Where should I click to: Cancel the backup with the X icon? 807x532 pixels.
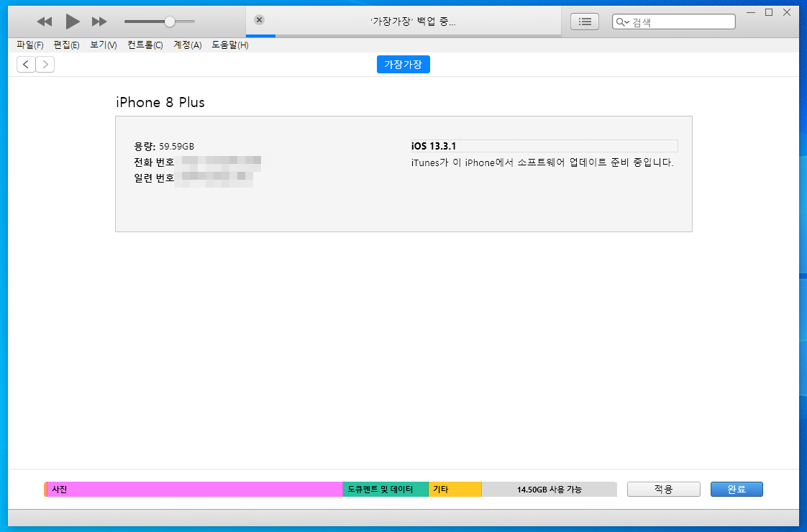[x=260, y=20]
